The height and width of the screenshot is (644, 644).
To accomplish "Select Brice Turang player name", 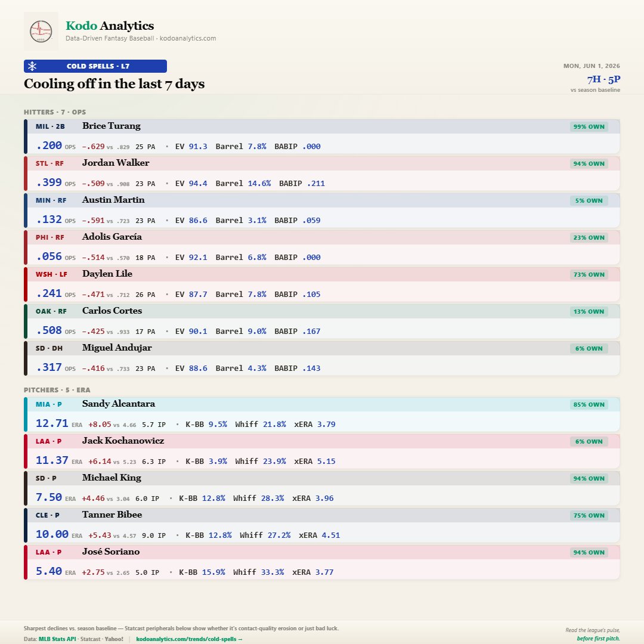I will pyautogui.click(x=112, y=126).
